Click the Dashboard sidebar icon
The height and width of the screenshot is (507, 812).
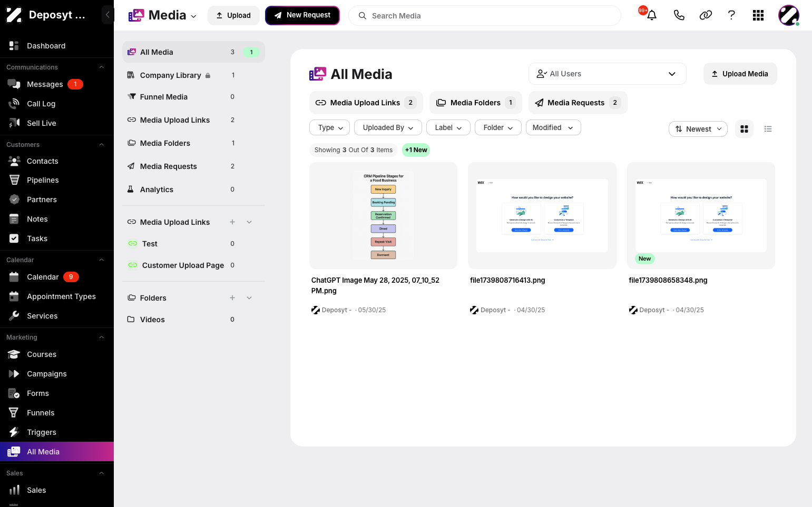point(14,46)
